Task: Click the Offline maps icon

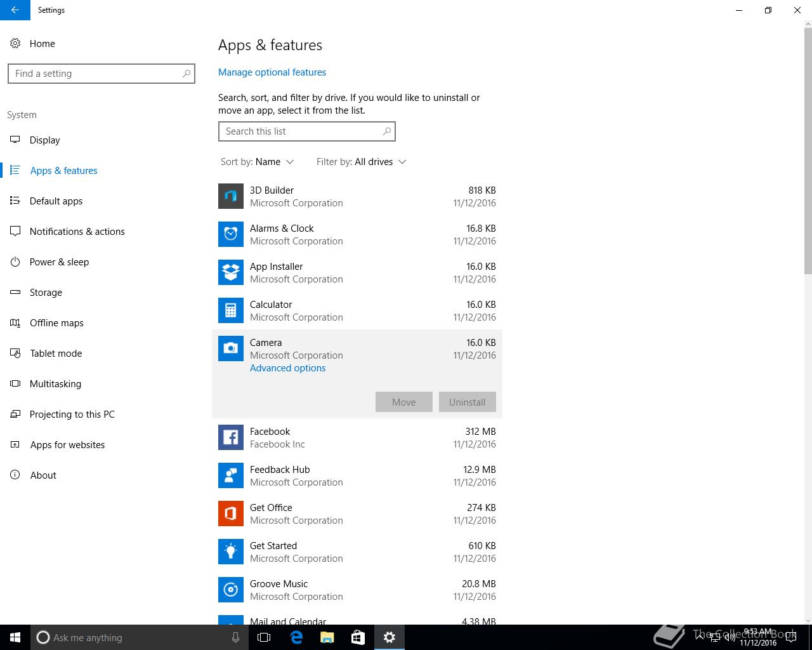Action: point(15,322)
